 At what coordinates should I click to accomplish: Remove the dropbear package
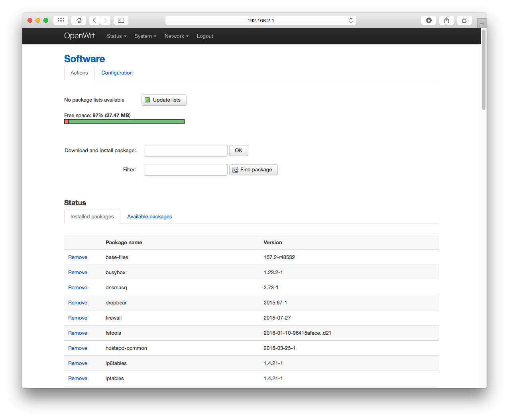[78, 303]
